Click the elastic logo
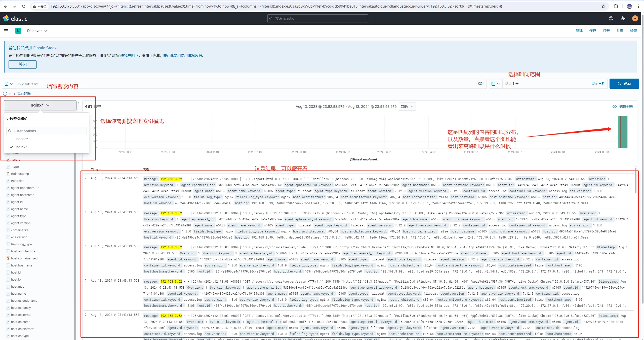 coord(15,18)
